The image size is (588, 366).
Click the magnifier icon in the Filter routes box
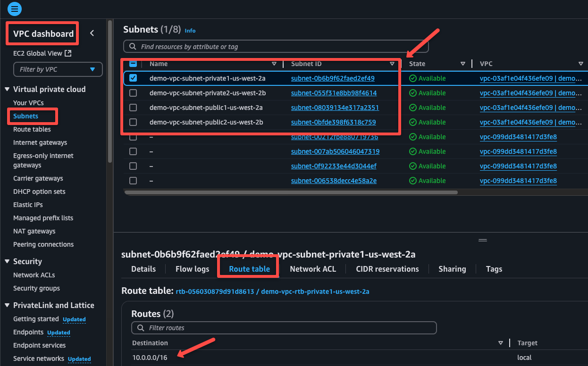tap(140, 328)
